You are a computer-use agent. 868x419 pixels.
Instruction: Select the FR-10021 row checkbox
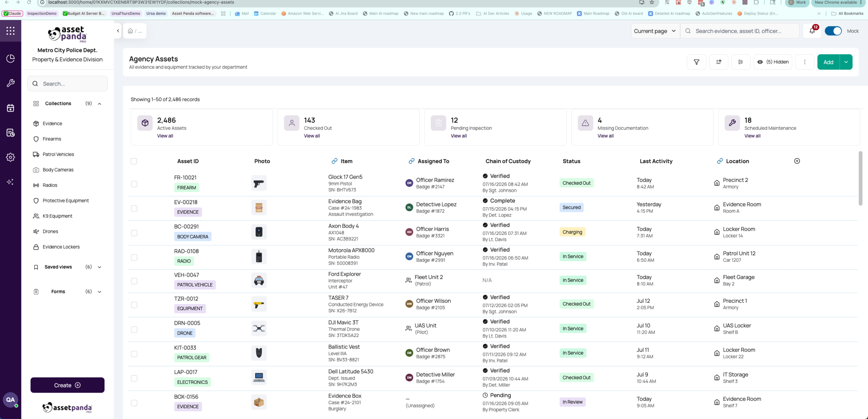point(134,184)
